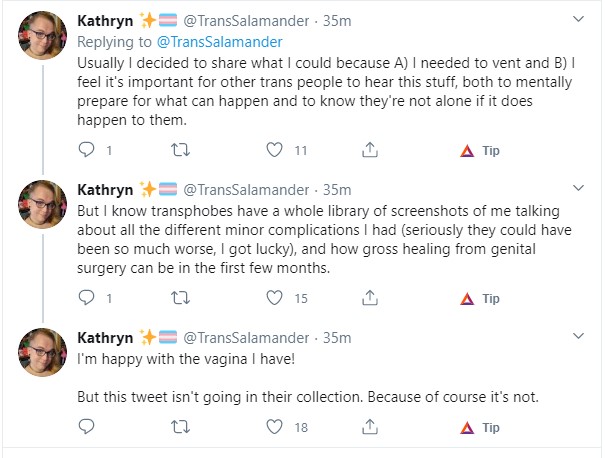The image size is (606, 458).
Task: Send a Tip on the second tweet
Action: coord(480,298)
